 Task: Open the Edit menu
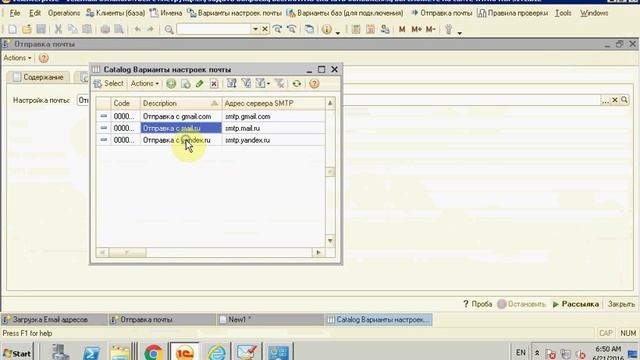tap(35, 13)
